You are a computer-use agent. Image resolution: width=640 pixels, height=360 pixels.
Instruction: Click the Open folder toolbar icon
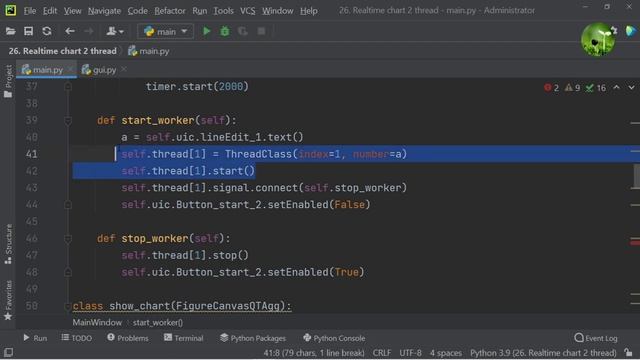pyautogui.click(x=11, y=31)
